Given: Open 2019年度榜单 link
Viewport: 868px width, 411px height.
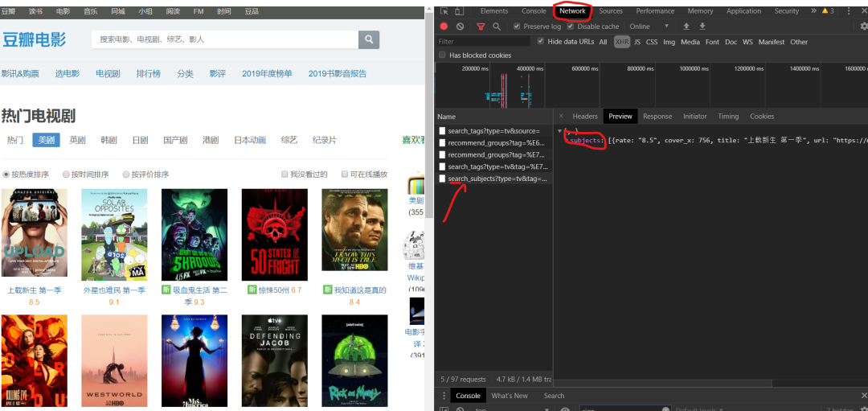Looking at the screenshot, I should point(267,74).
